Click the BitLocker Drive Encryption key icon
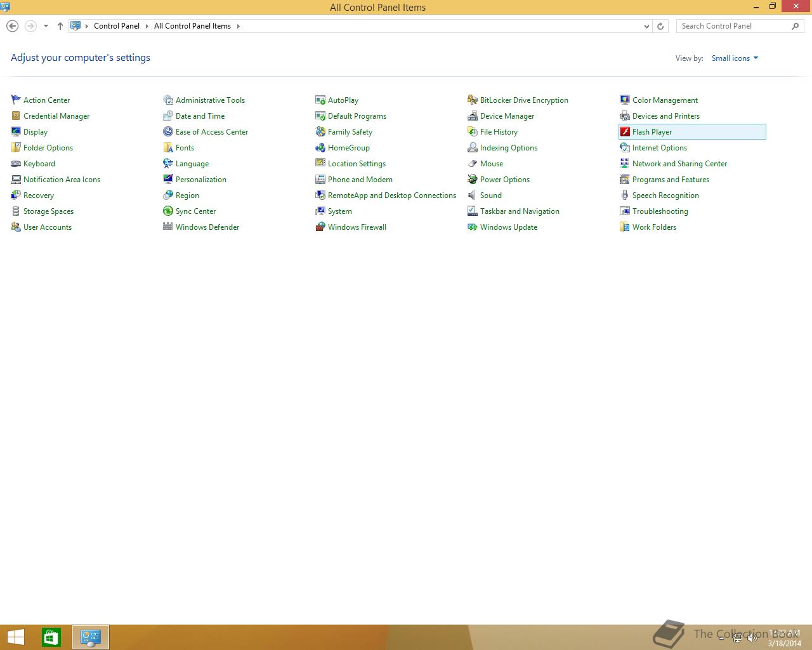Image resolution: width=812 pixels, height=650 pixels. click(473, 100)
